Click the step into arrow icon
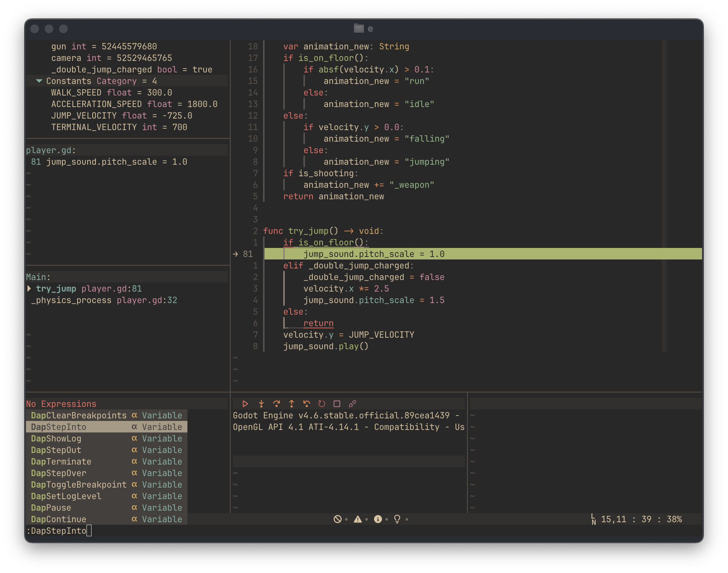The height and width of the screenshot is (573, 728). pyautogui.click(x=261, y=404)
